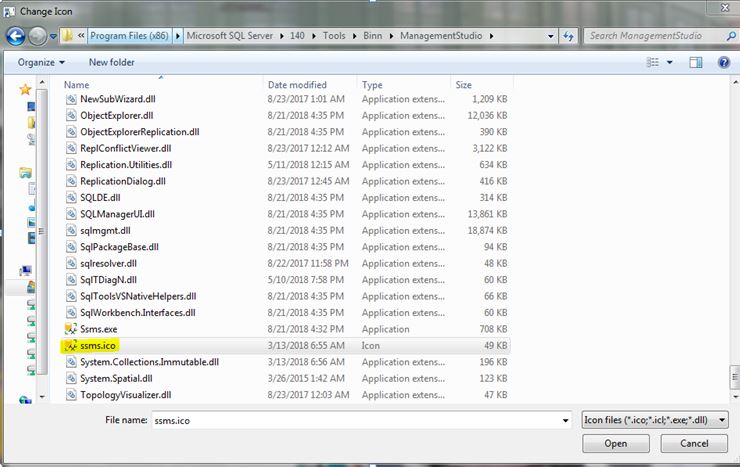Click New folder in the toolbar
740x467 pixels.
click(111, 62)
